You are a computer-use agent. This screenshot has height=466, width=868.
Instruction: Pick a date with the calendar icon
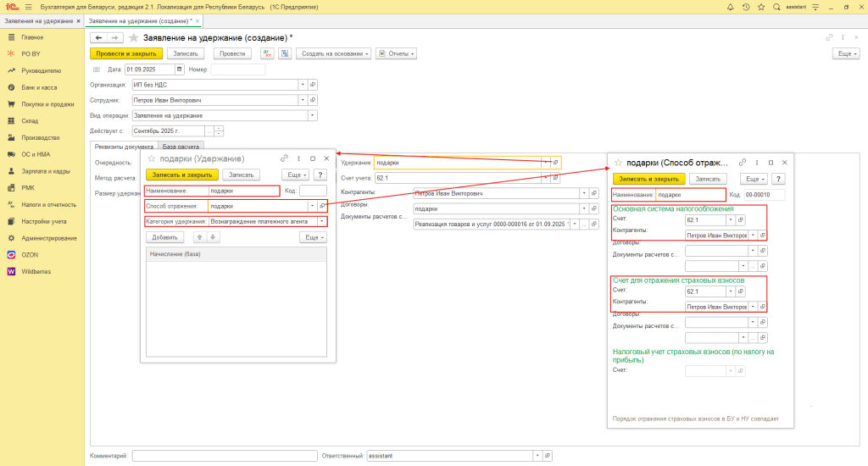click(x=180, y=69)
